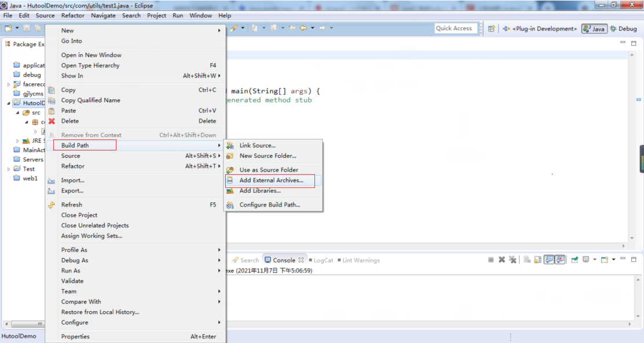This screenshot has width=644, height=343.
Task: Click the Clear Console icon
Action: click(x=527, y=260)
